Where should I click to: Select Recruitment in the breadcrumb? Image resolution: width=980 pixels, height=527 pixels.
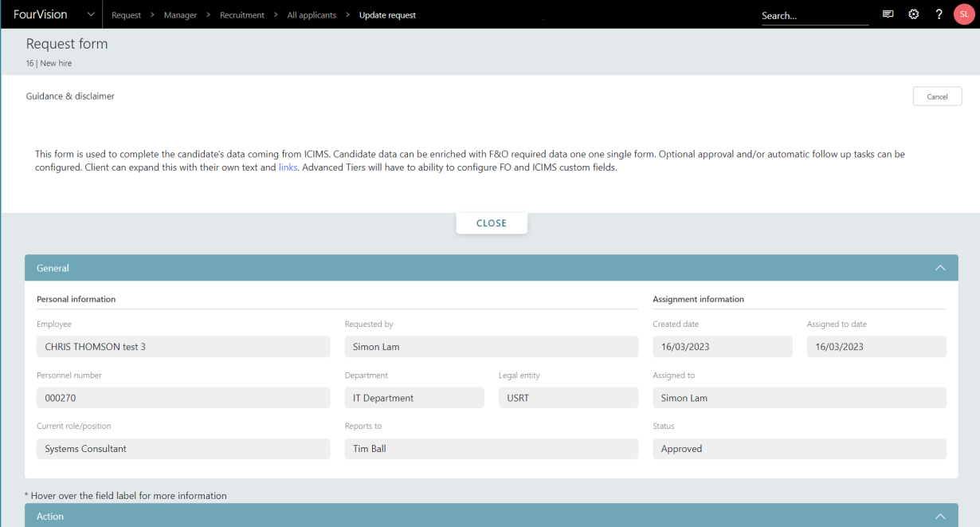coord(241,14)
